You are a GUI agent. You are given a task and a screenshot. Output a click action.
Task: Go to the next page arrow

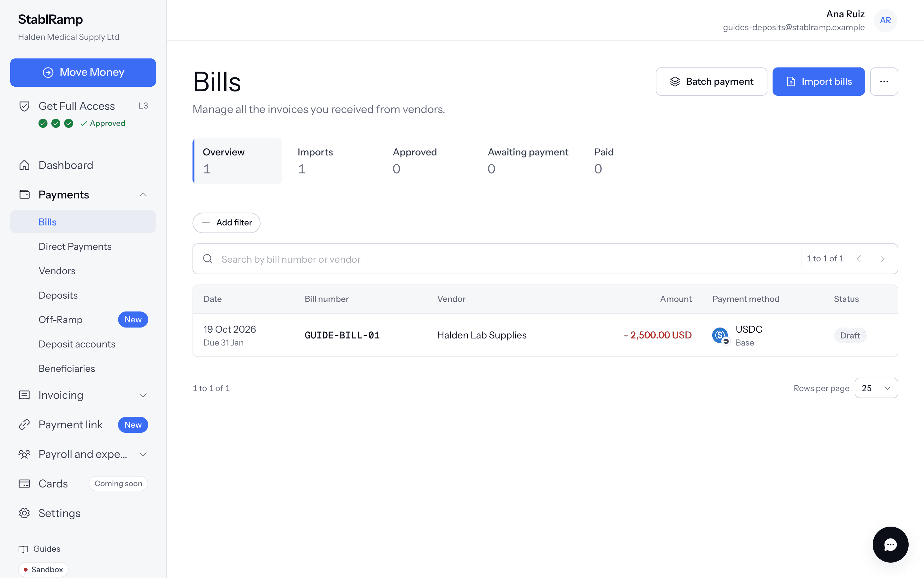(882, 259)
